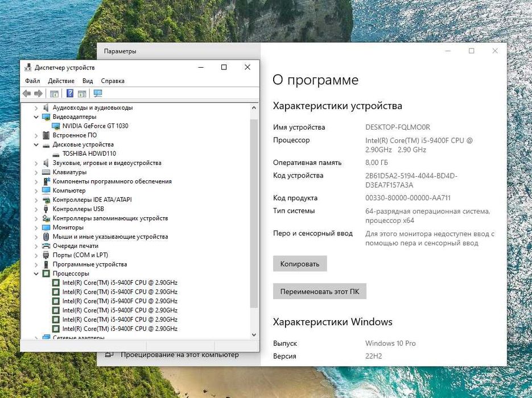Expand the Программные устройства node
This screenshot has height=398, width=532.
click(36, 264)
